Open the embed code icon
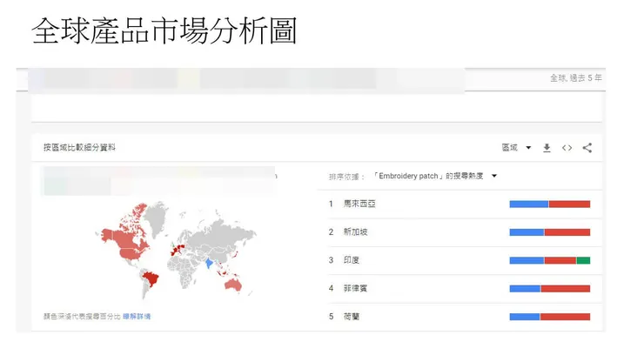 pyautogui.click(x=567, y=148)
